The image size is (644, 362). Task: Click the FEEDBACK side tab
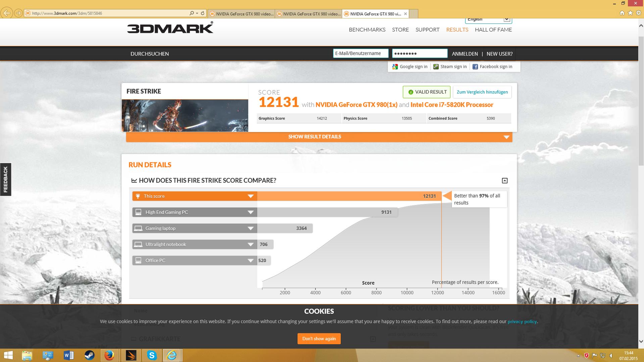[x=6, y=179]
